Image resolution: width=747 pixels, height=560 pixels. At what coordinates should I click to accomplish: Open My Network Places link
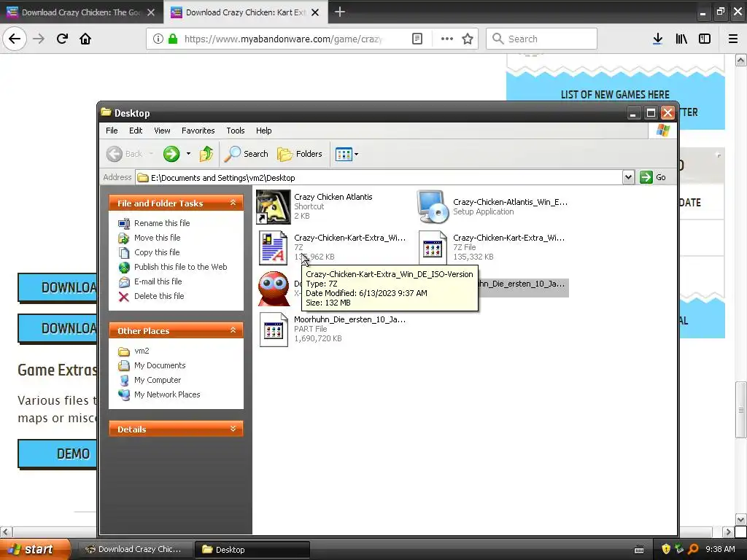pyautogui.click(x=167, y=394)
